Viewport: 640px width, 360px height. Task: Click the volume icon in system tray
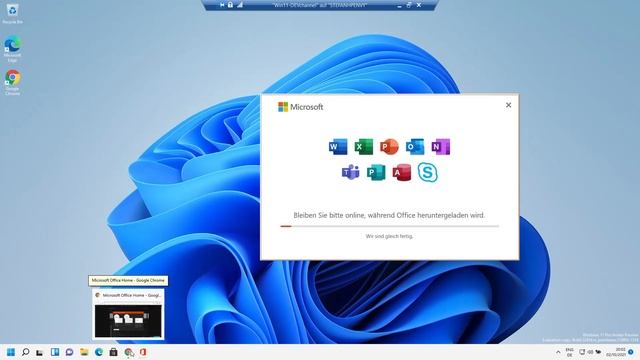coord(590,352)
